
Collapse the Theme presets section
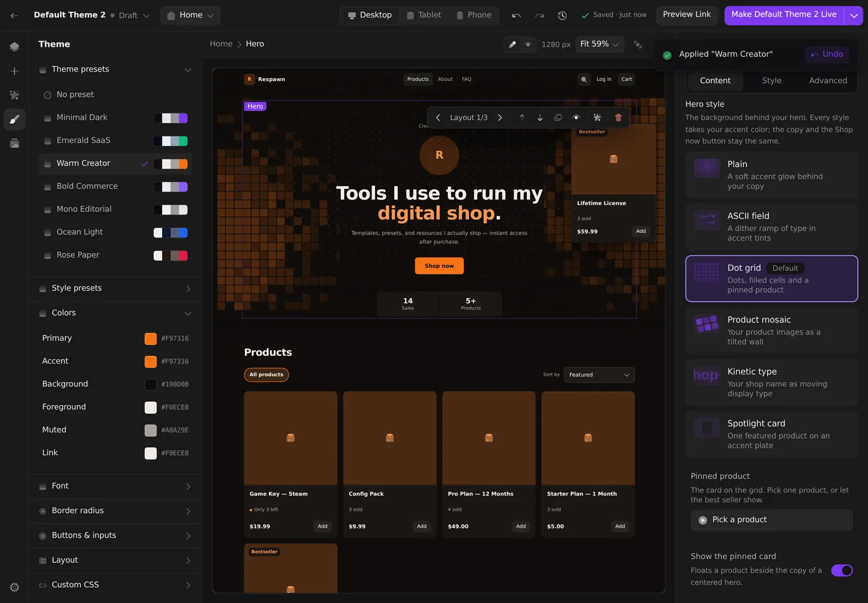116,69
